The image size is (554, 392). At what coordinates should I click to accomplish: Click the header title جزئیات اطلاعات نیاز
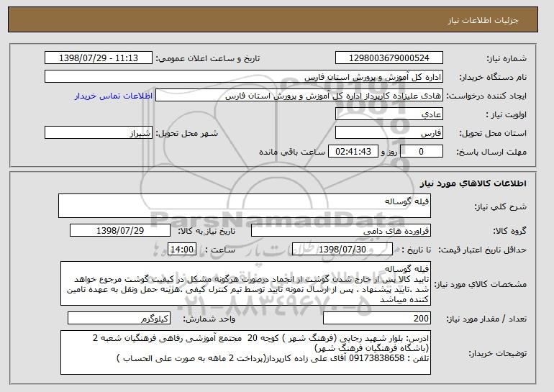coord(483,20)
